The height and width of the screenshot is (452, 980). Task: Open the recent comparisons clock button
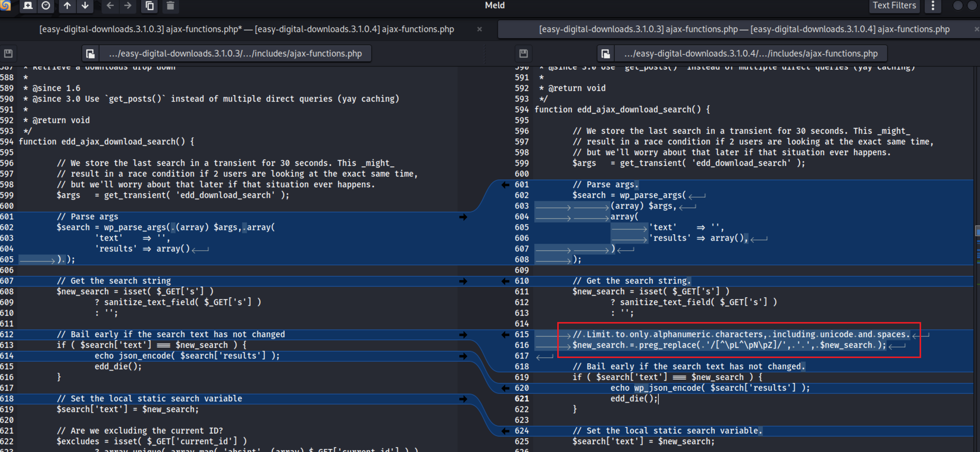tap(46, 5)
